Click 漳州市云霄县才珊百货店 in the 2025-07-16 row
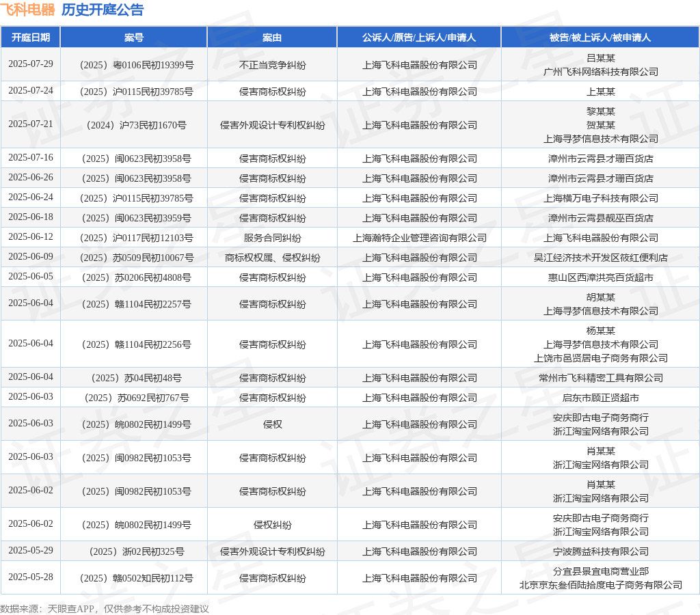700x615 pixels. click(x=600, y=159)
